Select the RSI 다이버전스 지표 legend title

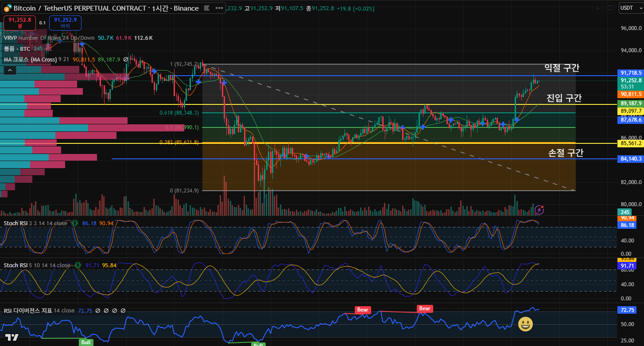[x=27, y=311]
